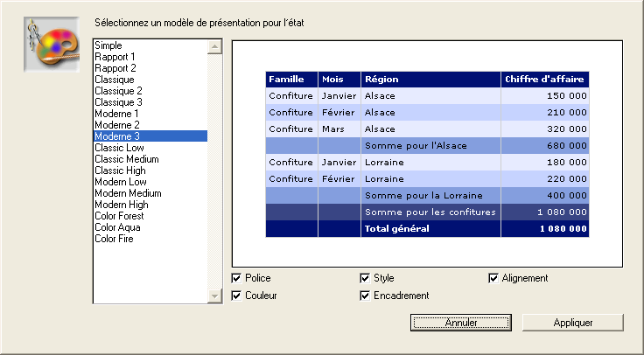This screenshot has width=644, height=355.
Task: Uncheck the Alignement checkbox
Action: 493,278
